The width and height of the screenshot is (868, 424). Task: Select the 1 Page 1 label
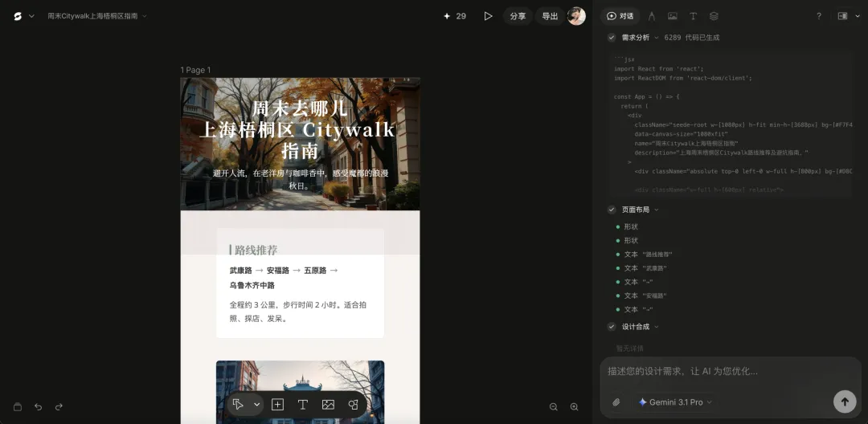click(x=195, y=70)
